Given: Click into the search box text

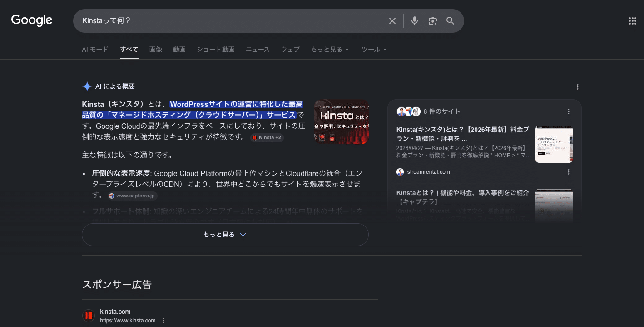Looking at the screenshot, I should coord(232,21).
